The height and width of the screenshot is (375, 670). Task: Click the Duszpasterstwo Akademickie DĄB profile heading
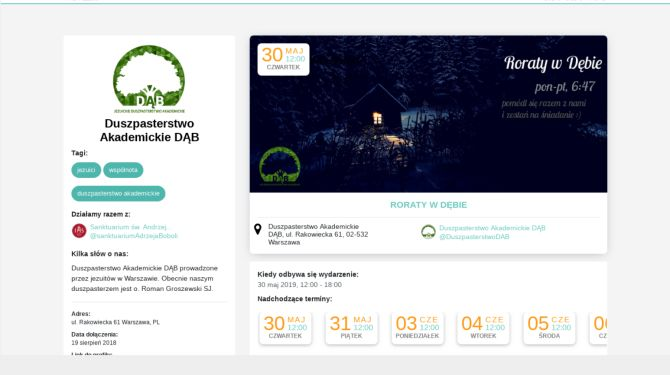pos(150,130)
